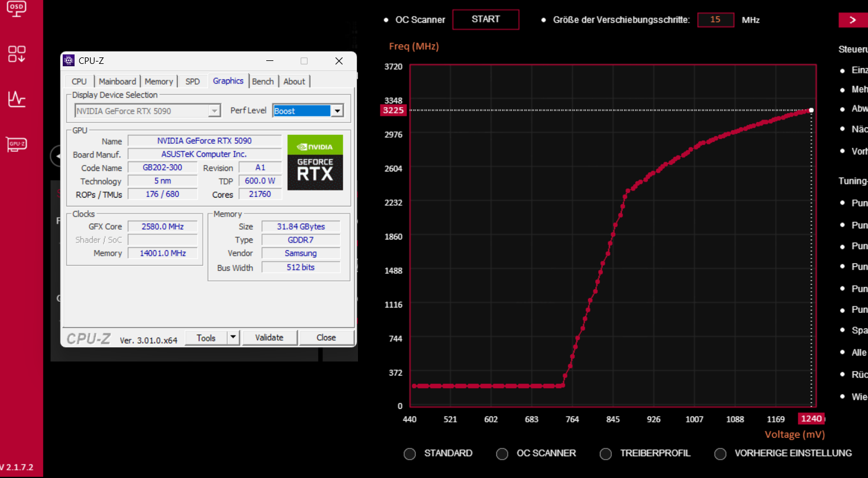Click the version label V 2.1.7.2 in sidebar
Image resolution: width=868 pixels, height=478 pixels.
(17, 467)
